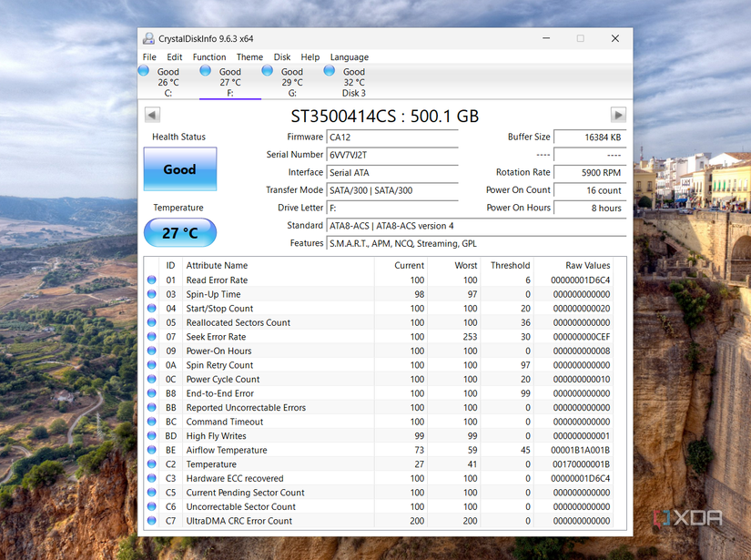Click raw value 00001B1A001B of Airflow Temperature
This screenshot has height=560, width=751.
tap(580, 450)
